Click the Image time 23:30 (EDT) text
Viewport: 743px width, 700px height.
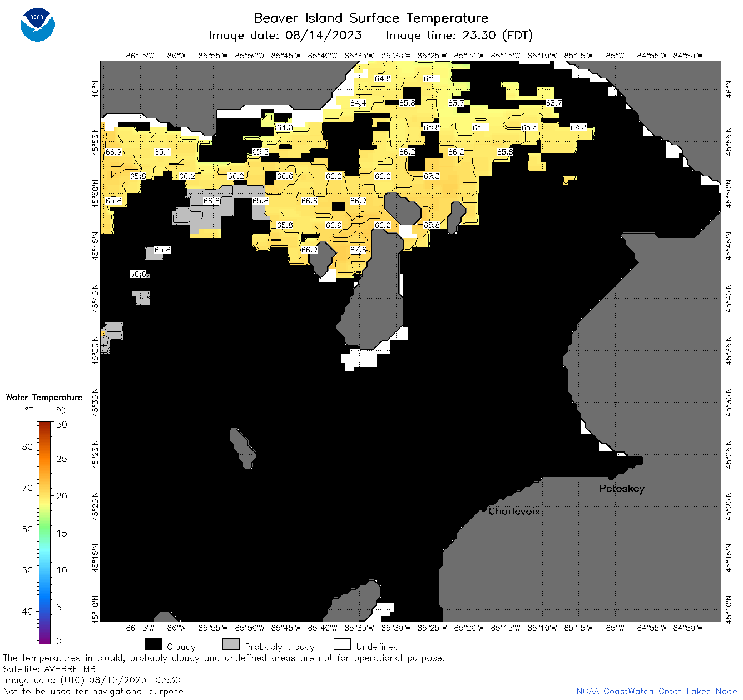pyautogui.click(x=459, y=36)
